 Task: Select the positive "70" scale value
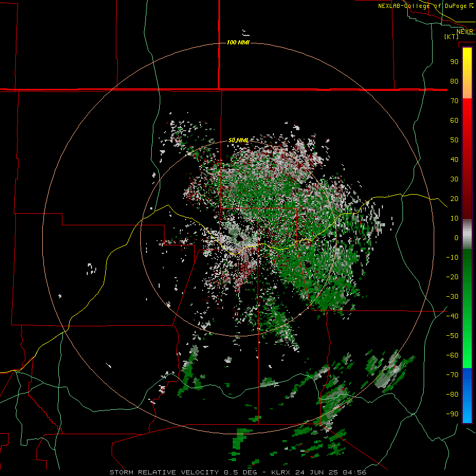(454, 101)
